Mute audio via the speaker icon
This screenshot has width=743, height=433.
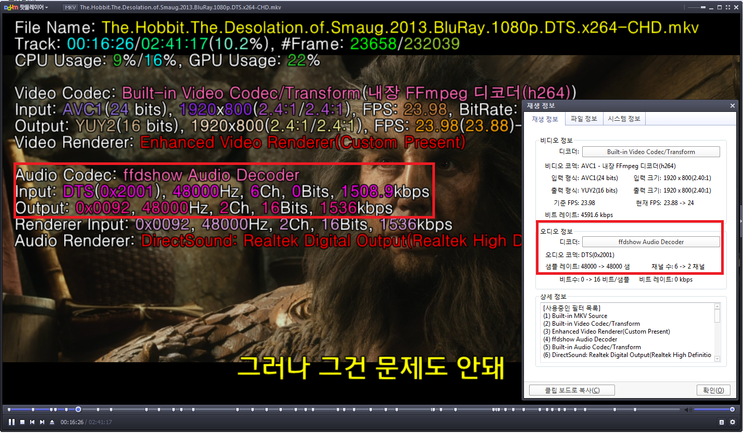click(x=688, y=409)
